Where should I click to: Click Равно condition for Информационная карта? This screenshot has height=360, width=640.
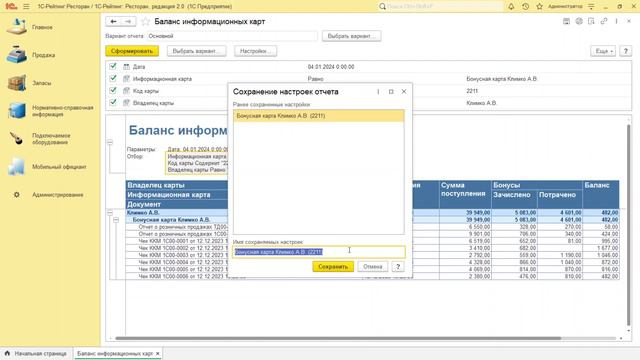[316, 79]
